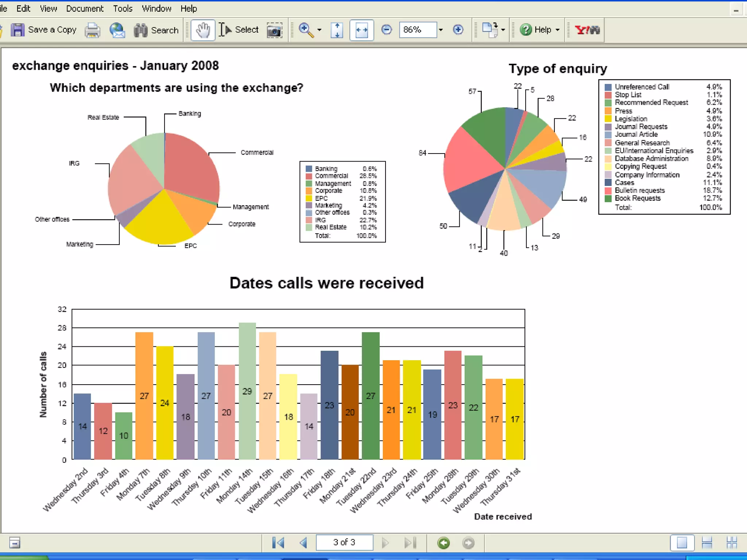Click the Fit Page height icon
This screenshot has height=560, width=747.
[337, 30]
